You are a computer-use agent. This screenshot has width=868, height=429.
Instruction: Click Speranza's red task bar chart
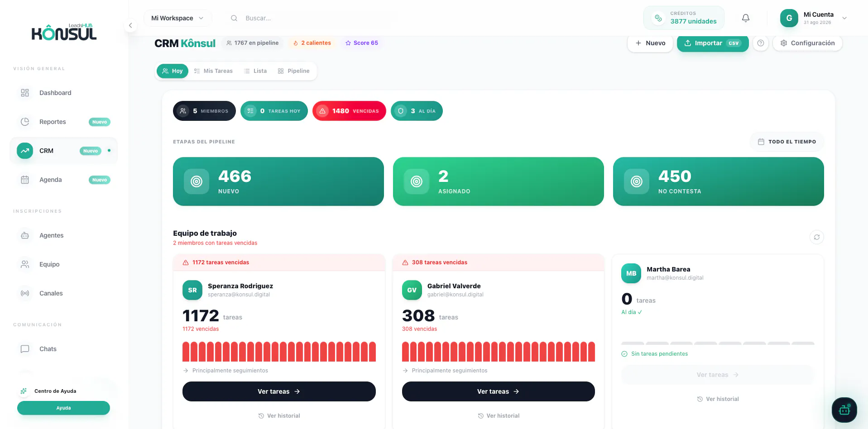(279, 352)
